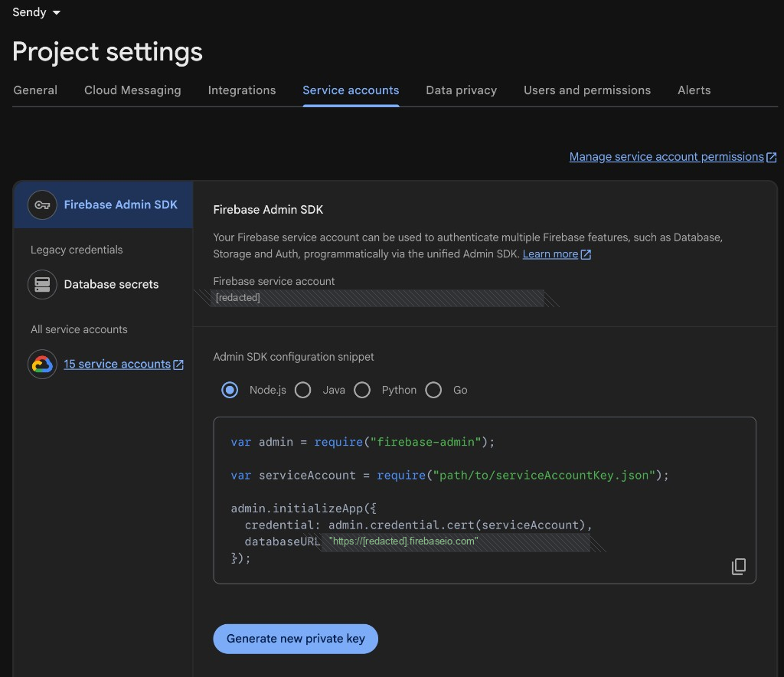The image size is (784, 677).
Task: Click external-link icon next to Learn more
Action: 586,254
